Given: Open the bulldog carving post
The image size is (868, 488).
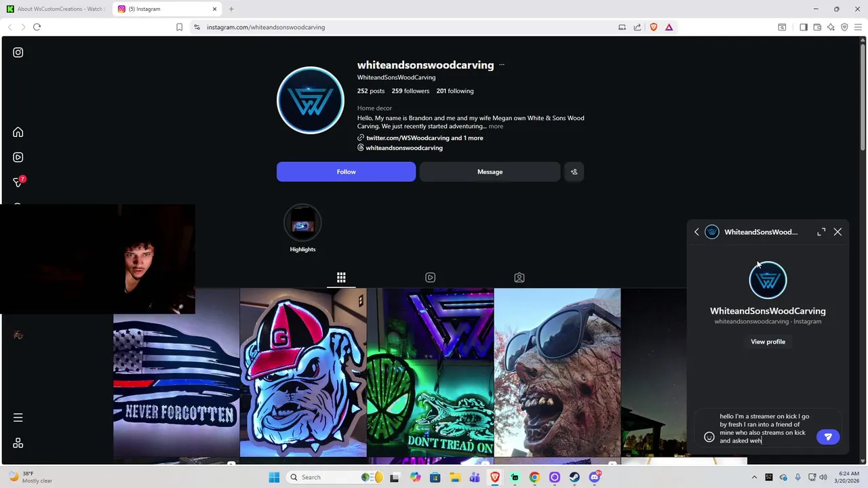Looking at the screenshot, I should 303,373.
